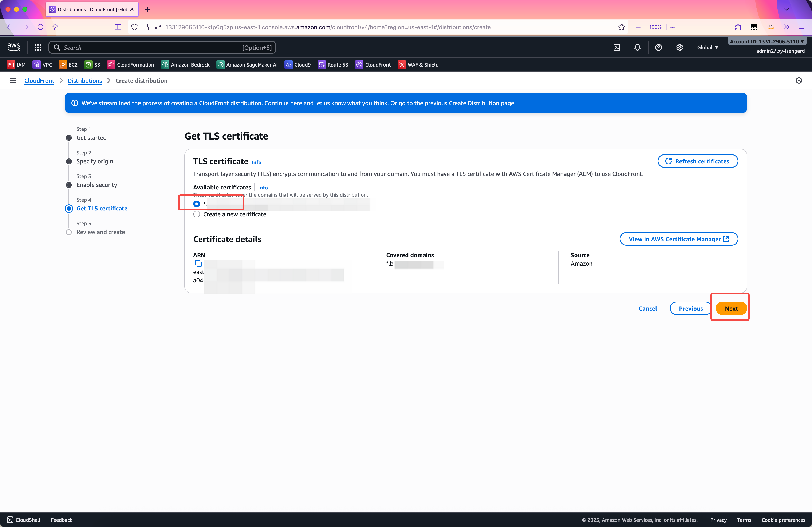Screen dimensions: 812x527
Task: Select Create a new certificate option
Action: [197, 214]
